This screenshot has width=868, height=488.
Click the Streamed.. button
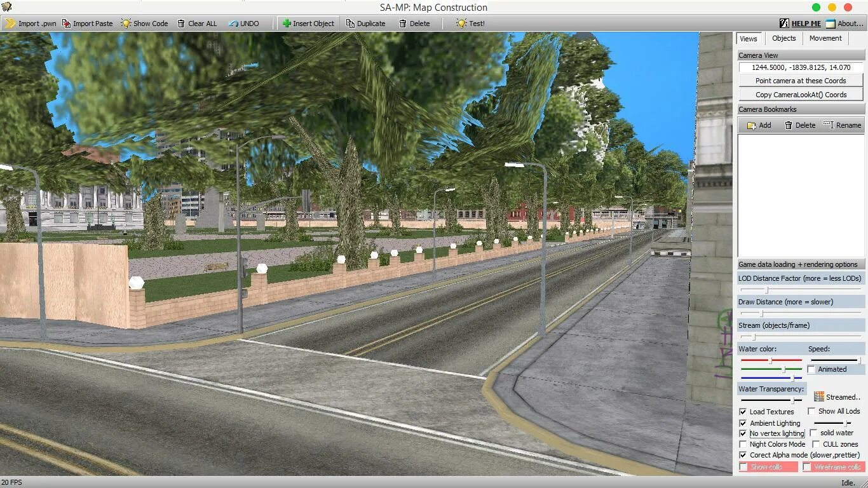point(836,396)
